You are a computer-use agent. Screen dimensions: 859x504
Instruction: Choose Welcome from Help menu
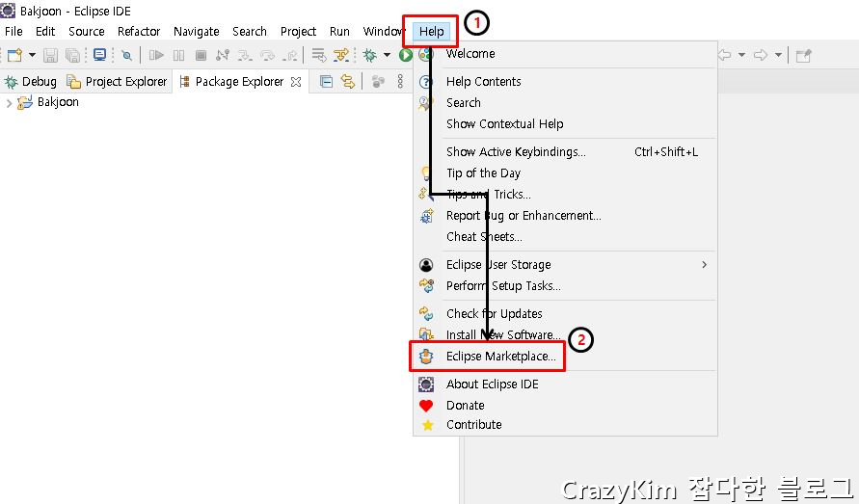565,54
